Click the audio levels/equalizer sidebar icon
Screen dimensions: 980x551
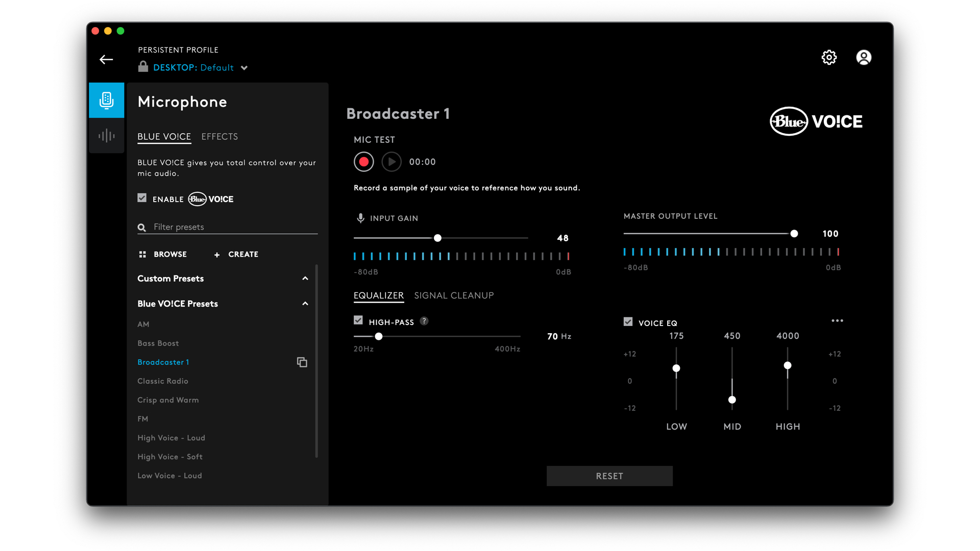107,135
